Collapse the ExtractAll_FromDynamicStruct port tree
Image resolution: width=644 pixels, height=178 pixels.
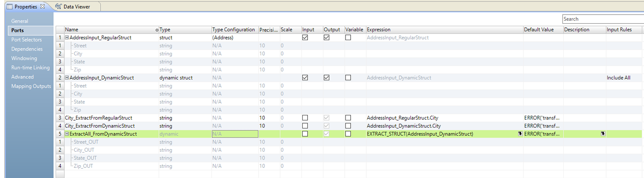point(67,134)
